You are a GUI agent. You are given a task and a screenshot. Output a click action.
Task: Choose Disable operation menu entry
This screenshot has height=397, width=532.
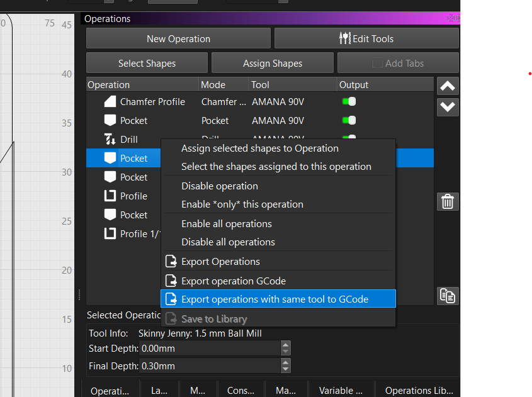[x=278, y=186]
